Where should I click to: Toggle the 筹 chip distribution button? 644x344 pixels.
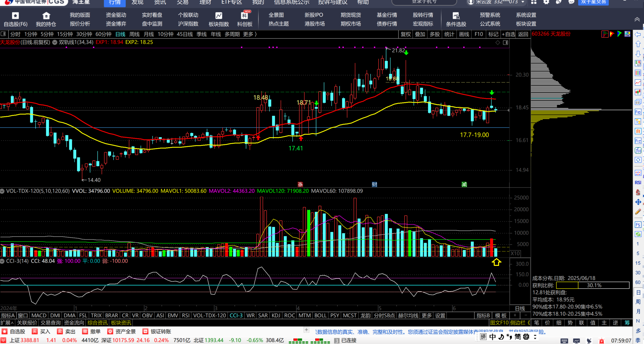pyautogui.click(x=627, y=323)
